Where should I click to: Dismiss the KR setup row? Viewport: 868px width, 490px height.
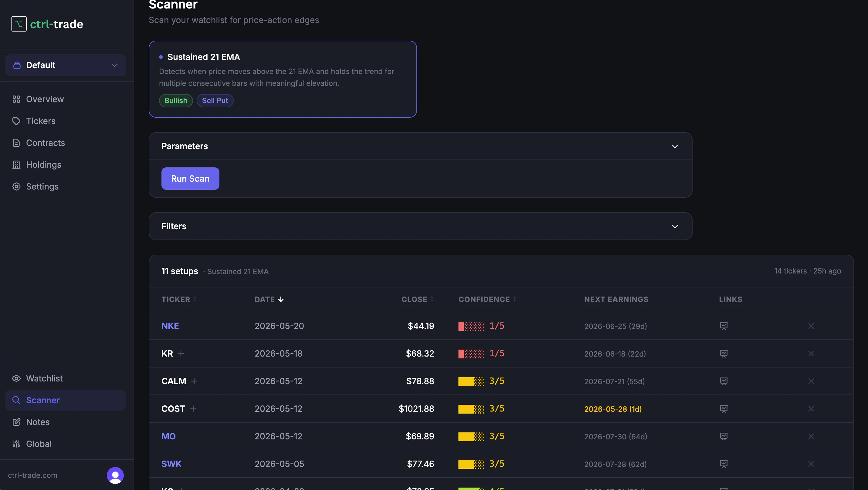(811, 354)
